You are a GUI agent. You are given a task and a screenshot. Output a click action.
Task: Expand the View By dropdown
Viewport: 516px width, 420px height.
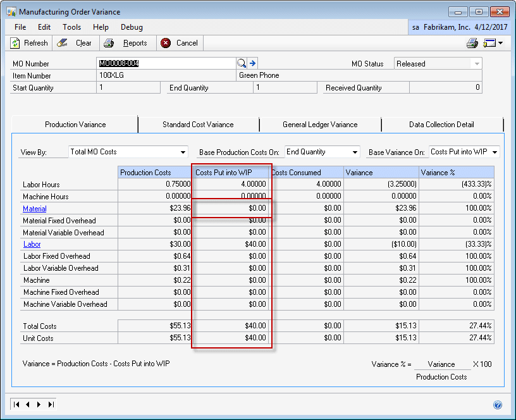click(x=183, y=152)
